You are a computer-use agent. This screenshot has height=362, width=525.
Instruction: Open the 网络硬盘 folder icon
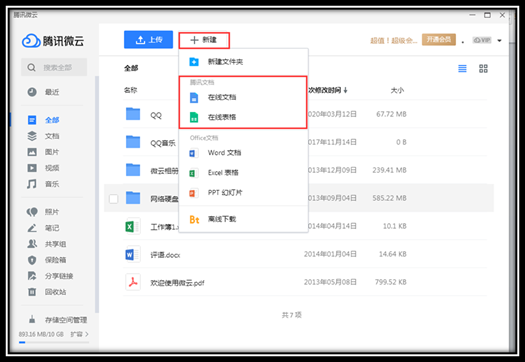point(133,198)
